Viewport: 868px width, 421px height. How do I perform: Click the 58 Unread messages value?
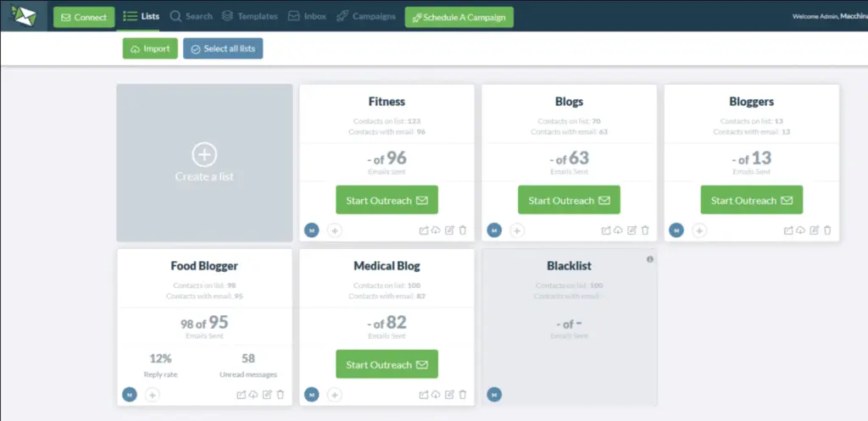click(x=248, y=358)
